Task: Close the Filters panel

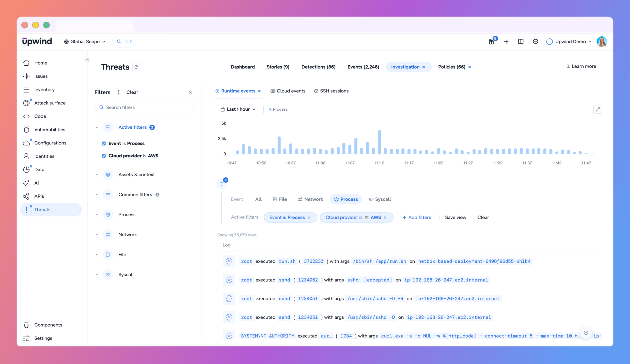Action: [190, 92]
